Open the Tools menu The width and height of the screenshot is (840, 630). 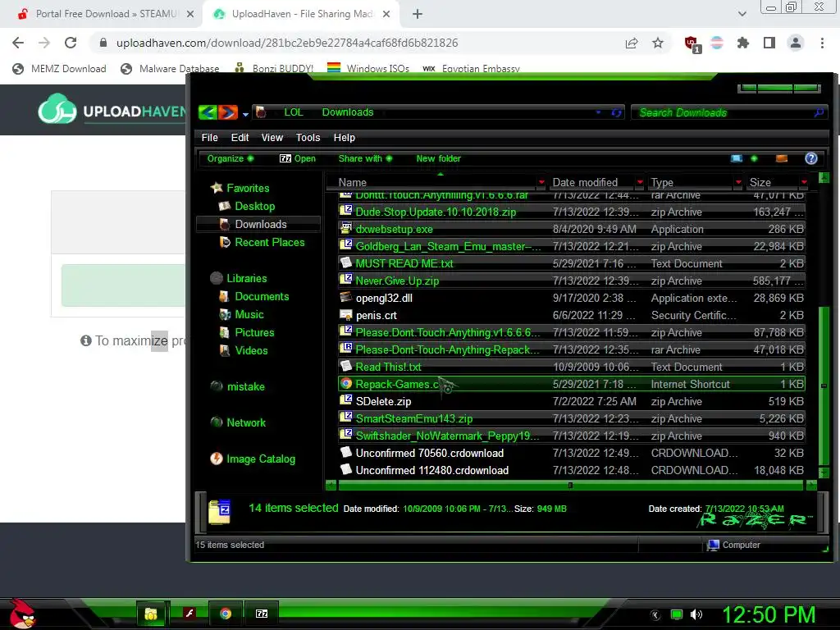pos(308,138)
